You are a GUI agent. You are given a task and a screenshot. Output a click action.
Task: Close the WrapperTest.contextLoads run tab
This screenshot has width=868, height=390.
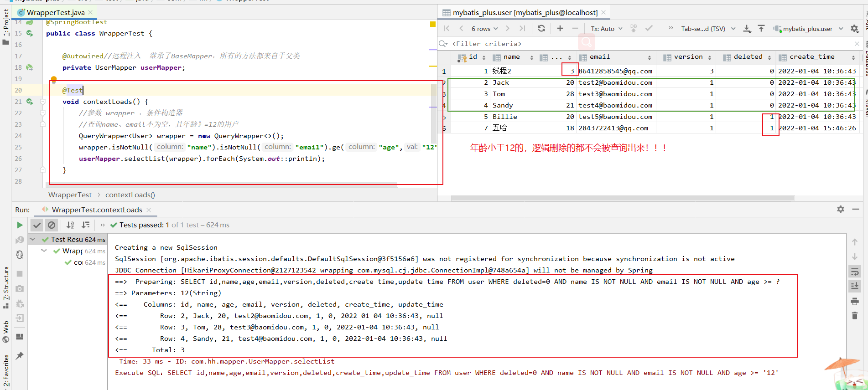[x=149, y=210]
